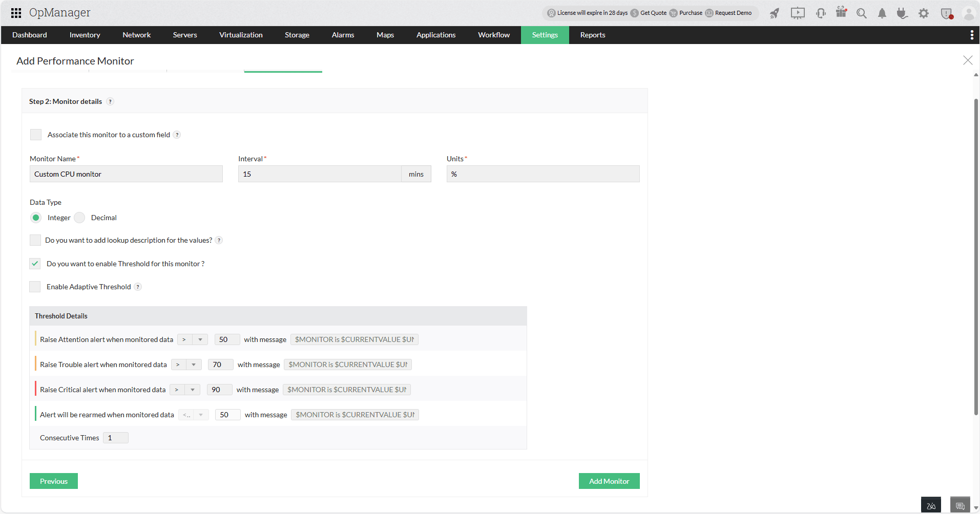
Task: Go to the Workflow section
Action: coord(493,35)
